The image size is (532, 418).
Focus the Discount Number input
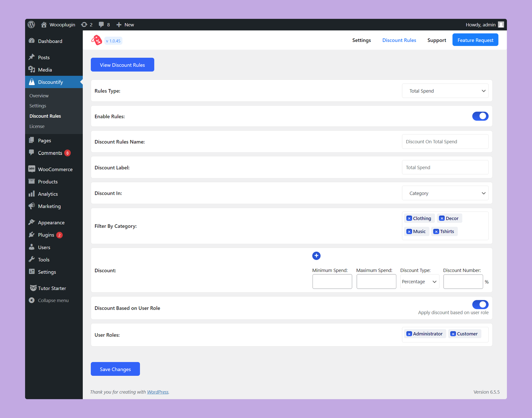[x=463, y=282]
